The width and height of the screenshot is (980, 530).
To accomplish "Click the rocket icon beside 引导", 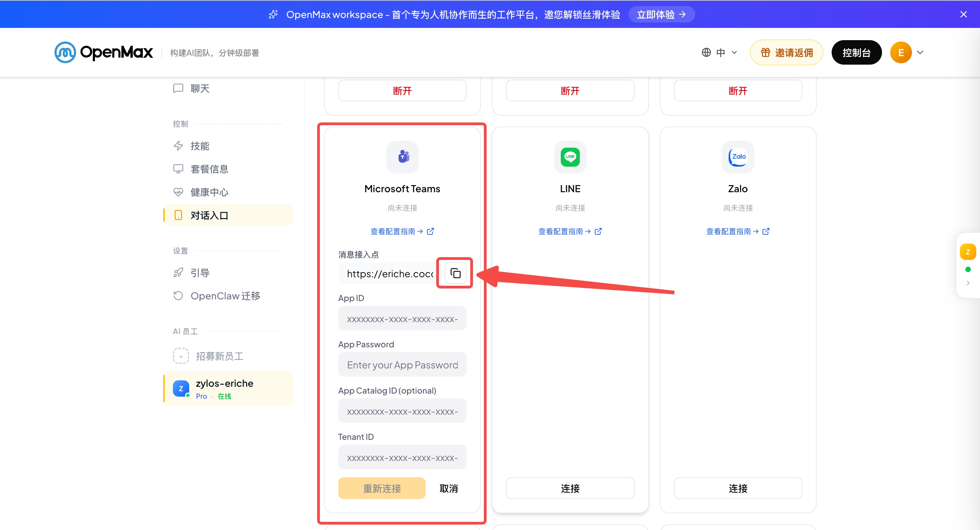I will pyautogui.click(x=178, y=272).
